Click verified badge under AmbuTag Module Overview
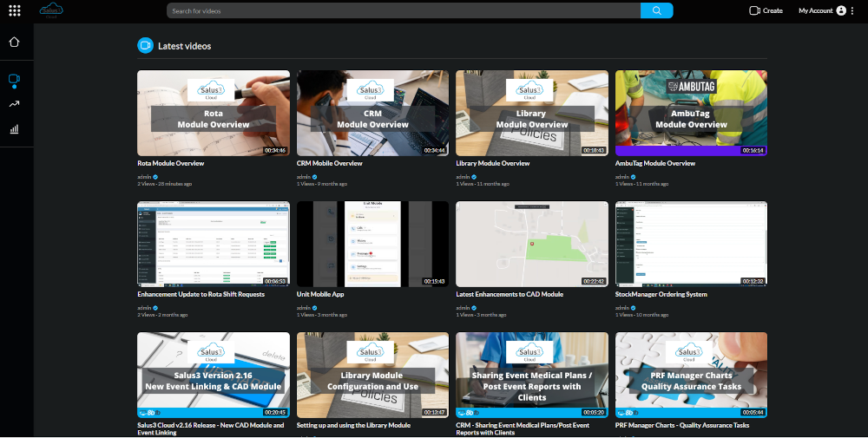 coord(634,177)
